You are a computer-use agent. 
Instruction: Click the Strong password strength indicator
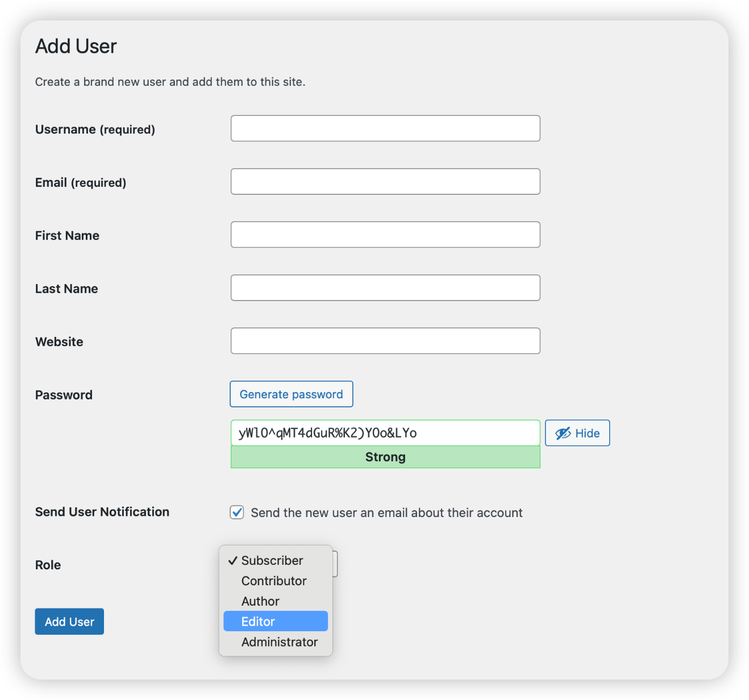tap(385, 457)
